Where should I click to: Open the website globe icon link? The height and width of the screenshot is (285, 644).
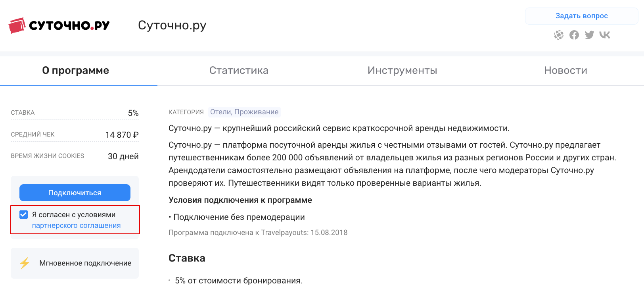pos(559,35)
